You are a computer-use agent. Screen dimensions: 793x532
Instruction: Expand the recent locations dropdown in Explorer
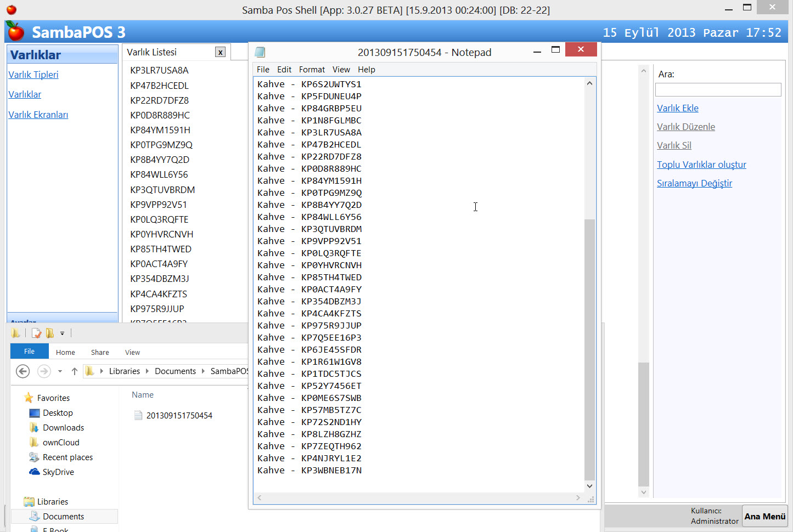[x=60, y=371]
